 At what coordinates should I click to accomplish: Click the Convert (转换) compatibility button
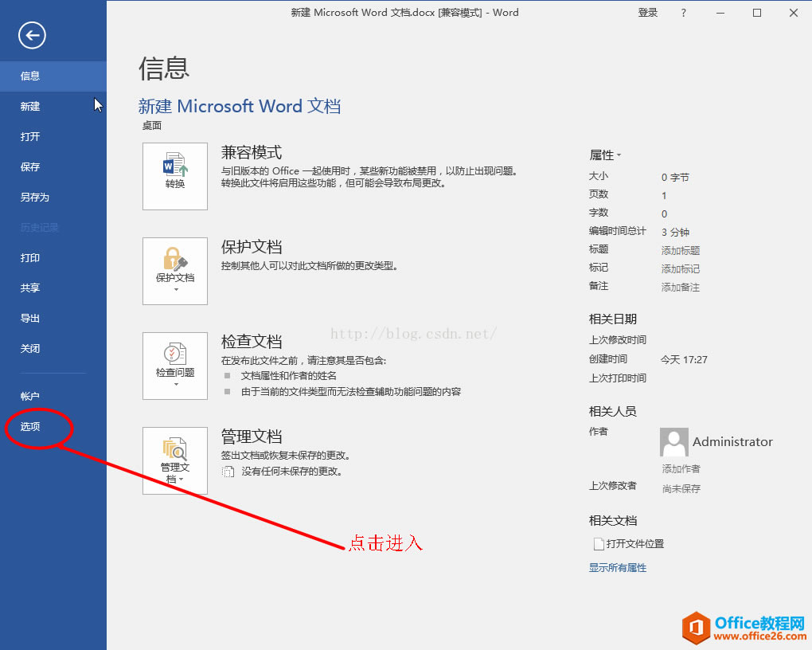pyautogui.click(x=175, y=176)
